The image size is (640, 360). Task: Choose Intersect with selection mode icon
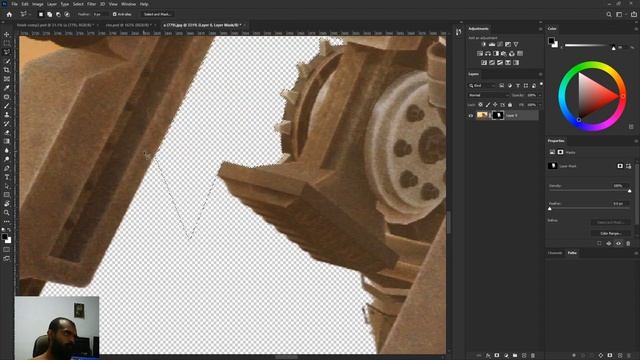pos(67,14)
